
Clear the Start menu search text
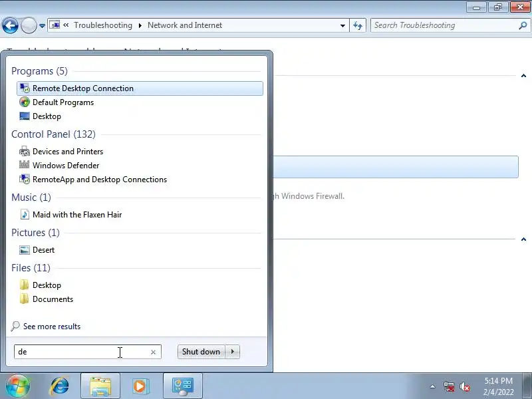[153, 352]
